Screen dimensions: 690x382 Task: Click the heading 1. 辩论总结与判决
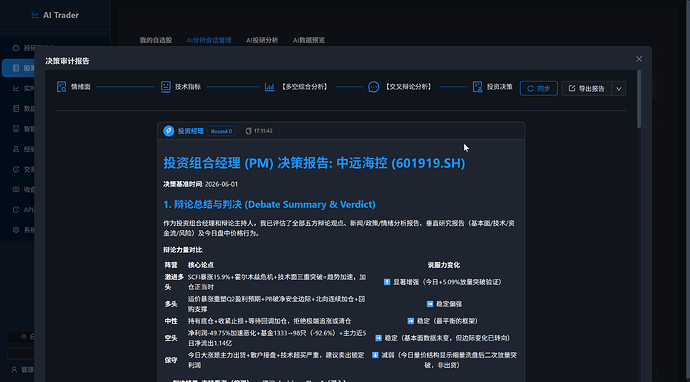coord(269,205)
